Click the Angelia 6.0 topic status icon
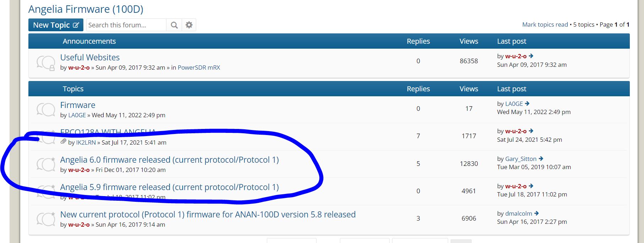644x243 pixels. pos(45,164)
